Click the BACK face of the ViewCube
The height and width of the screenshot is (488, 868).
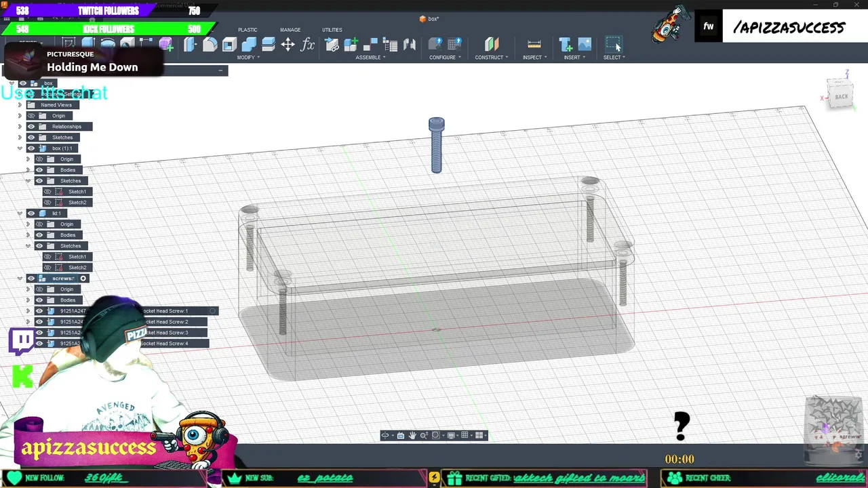tap(841, 97)
